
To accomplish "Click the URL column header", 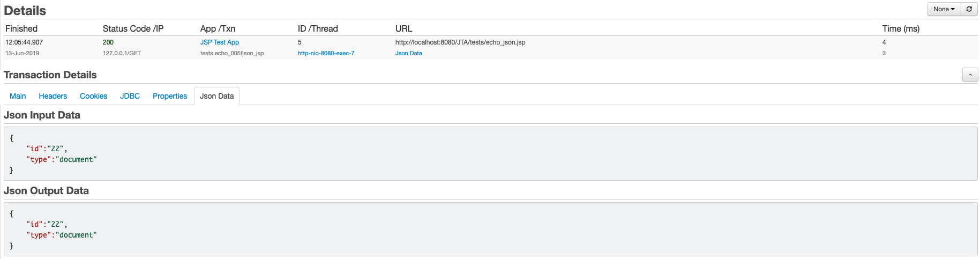I will (x=404, y=29).
